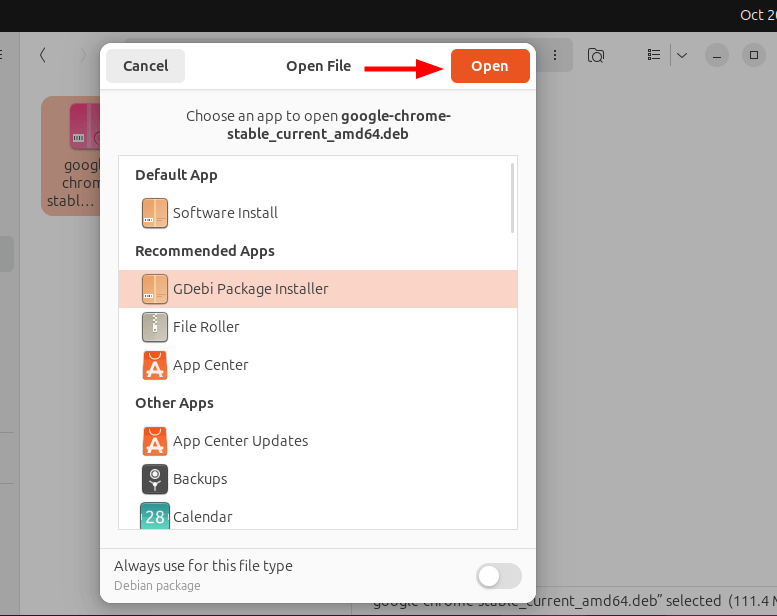Choose Software Install as the app
Screen dimensions: 777x616
(225, 213)
